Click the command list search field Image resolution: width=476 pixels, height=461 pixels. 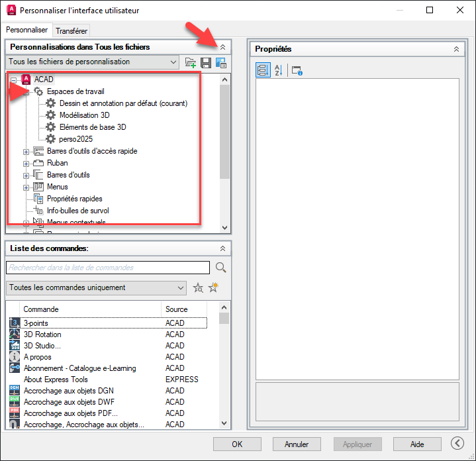click(x=107, y=268)
